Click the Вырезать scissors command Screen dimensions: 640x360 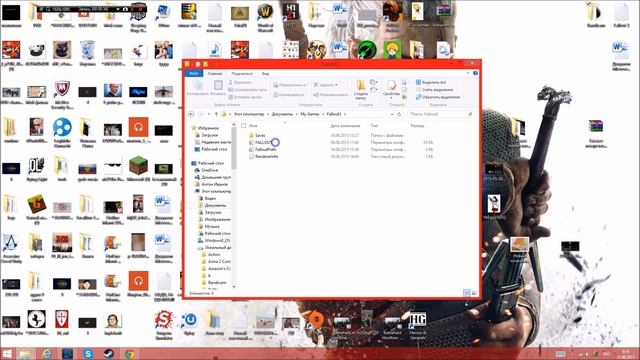click(240, 82)
